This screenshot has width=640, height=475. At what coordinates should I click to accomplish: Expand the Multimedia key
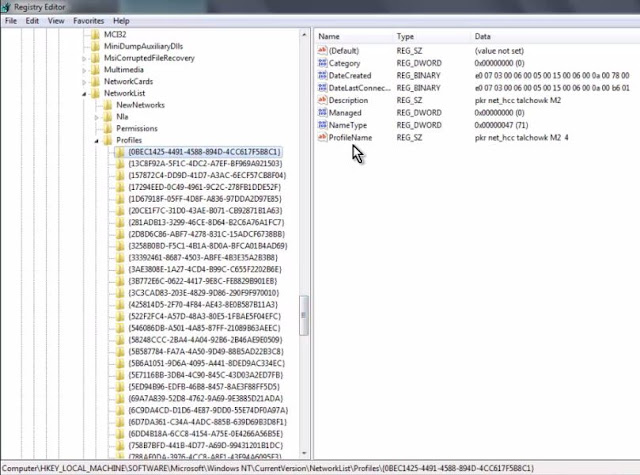click(x=84, y=71)
